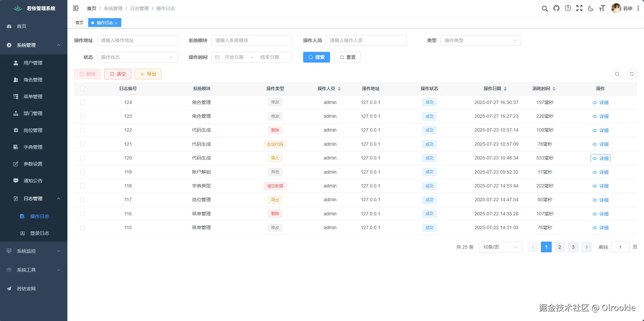The image size is (644, 321).
Task: Open 详细 details for log 120
Action: (x=600, y=158)
